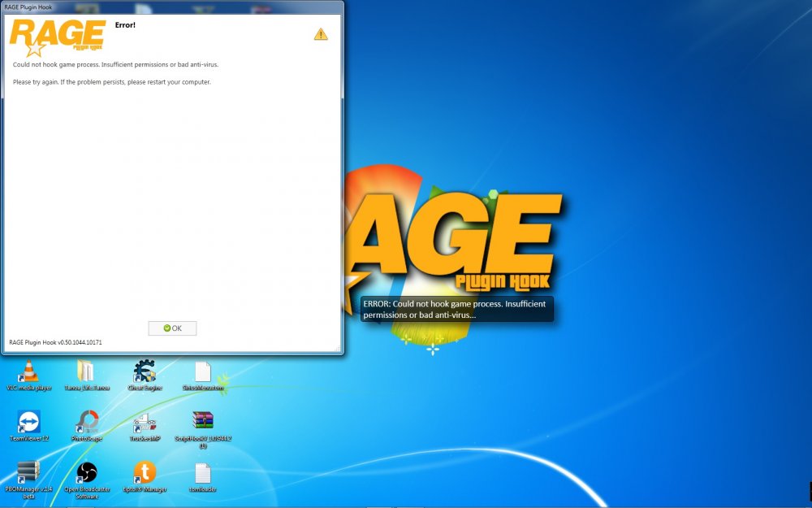Open the blank file beside Cheat Engine
Screen dimensions: 812x508
point(202,376)
